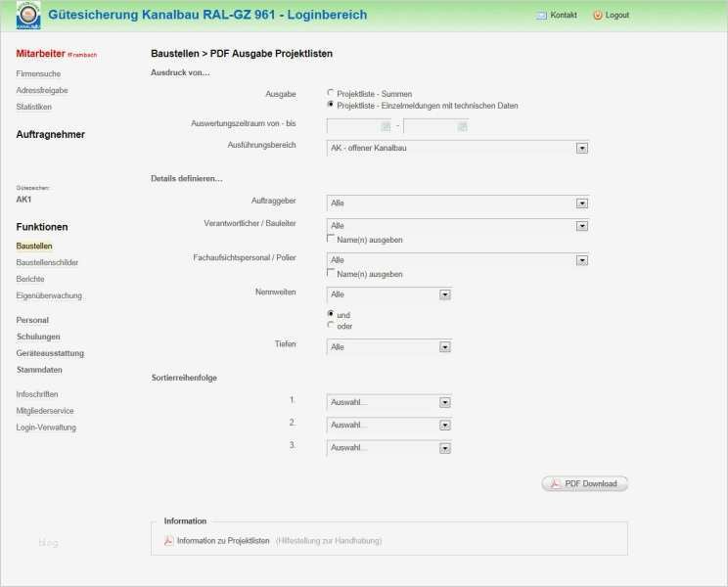728x587 pixels.
Task: Open calendar picker for start date
Action: tap(386, 126)
